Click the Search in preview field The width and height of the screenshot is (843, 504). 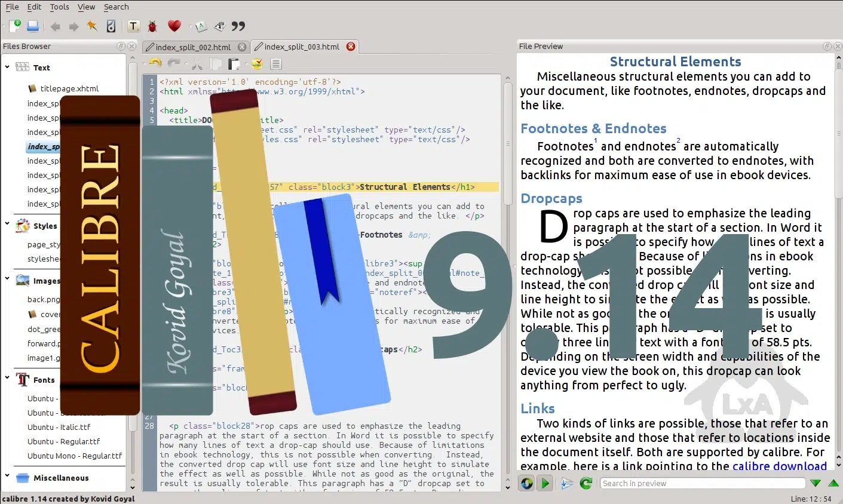click(x=703, y=483)
